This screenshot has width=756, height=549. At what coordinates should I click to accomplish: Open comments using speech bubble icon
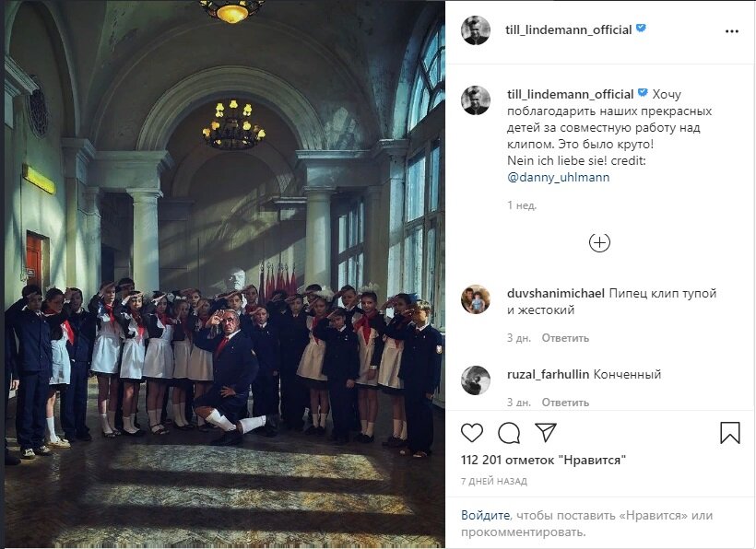click(509, 433)
